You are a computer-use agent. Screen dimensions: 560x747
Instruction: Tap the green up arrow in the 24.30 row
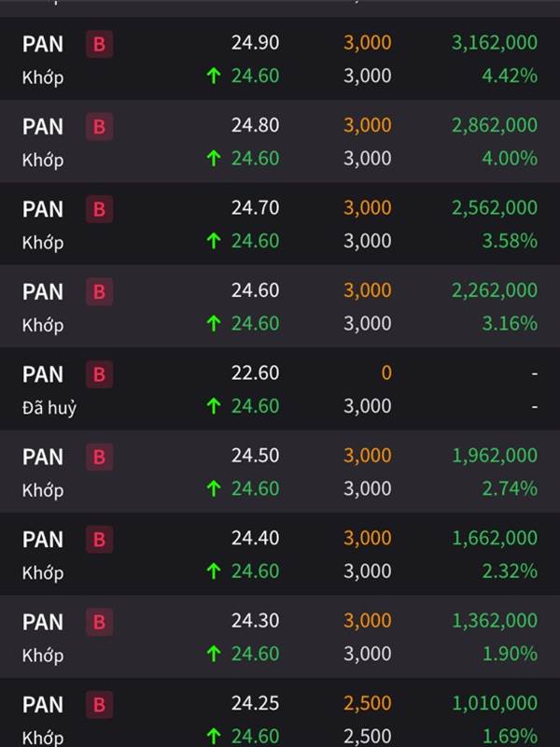click(214, 654)
